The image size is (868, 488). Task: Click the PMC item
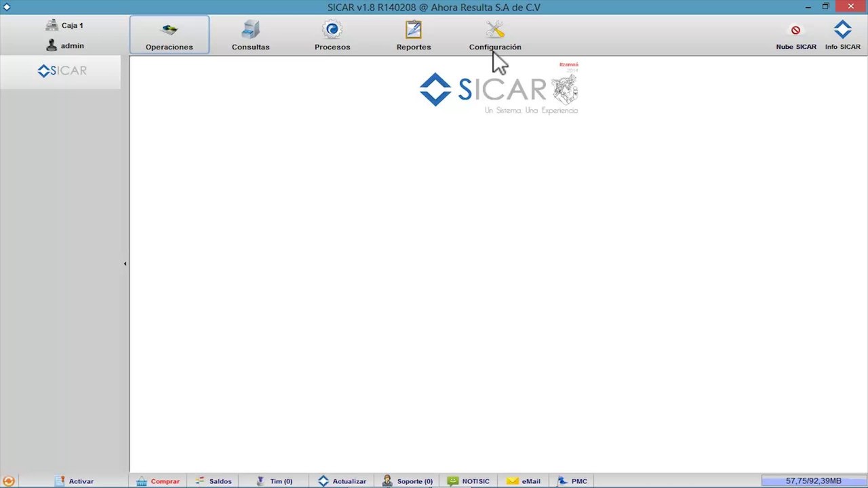click(572, 481)
